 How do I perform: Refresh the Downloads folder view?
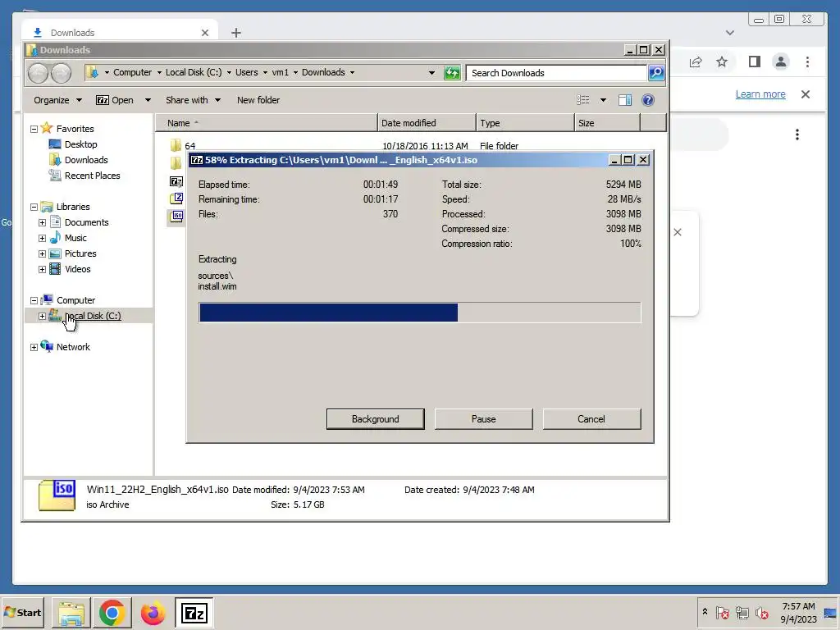(452, 73)
